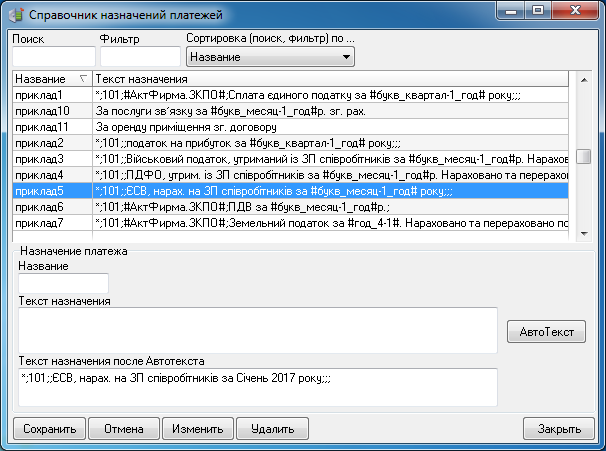
Task: Sort by the Название column header
Action: coord(51,78)
